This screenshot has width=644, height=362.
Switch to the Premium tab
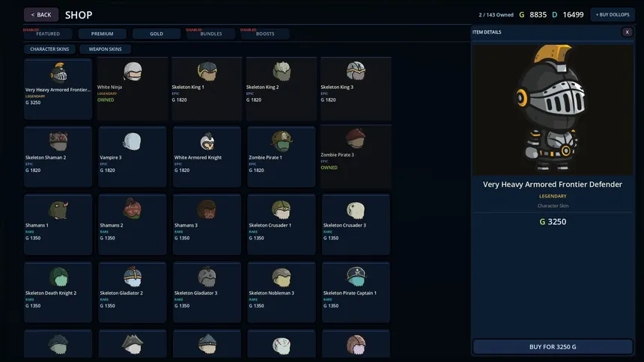pyautogui.click(x=103, y=34)
